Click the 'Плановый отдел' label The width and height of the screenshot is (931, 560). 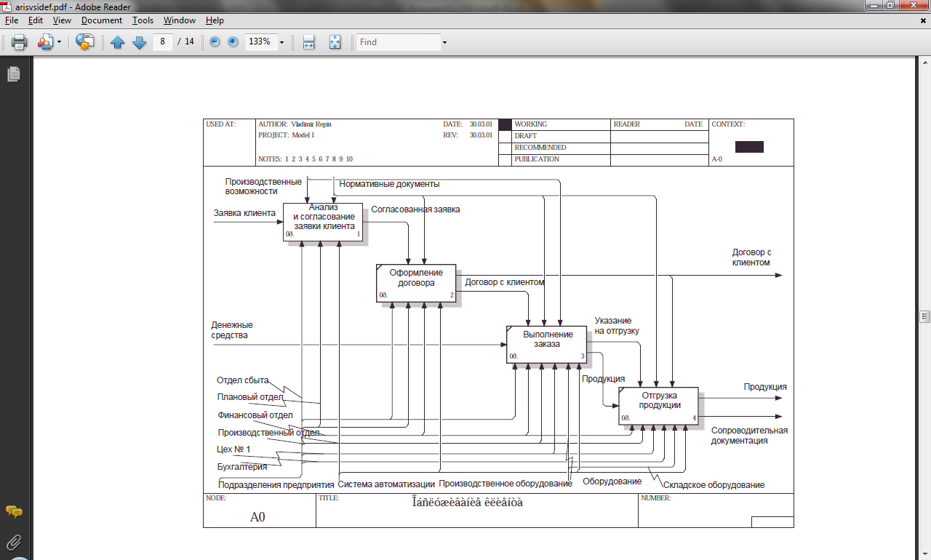249,397
